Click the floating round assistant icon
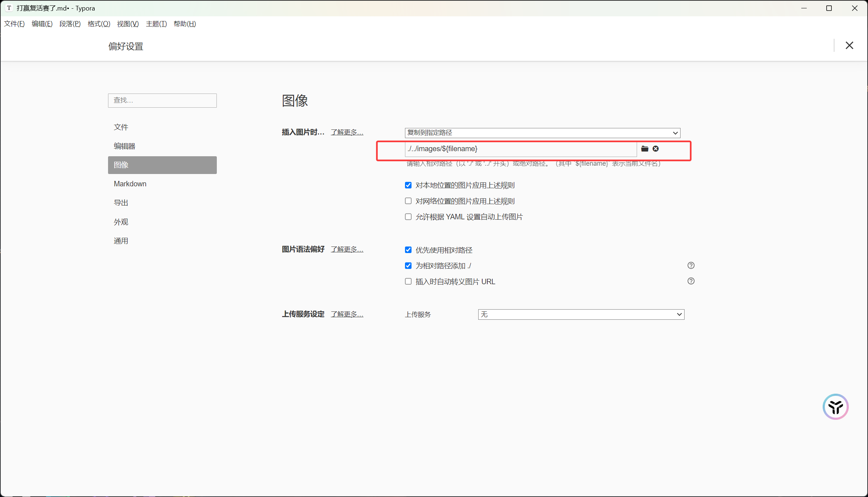The image size is (868, 497). click(835, 407)
